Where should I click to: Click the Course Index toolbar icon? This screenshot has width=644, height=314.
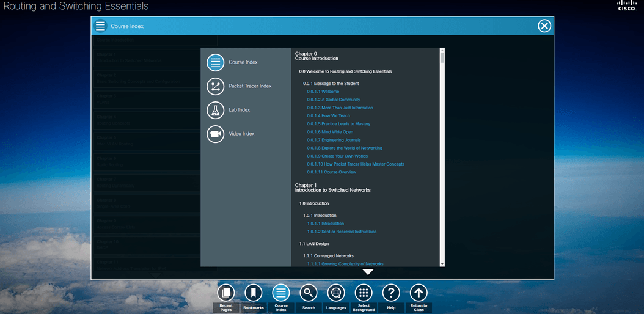pos(281,293)
